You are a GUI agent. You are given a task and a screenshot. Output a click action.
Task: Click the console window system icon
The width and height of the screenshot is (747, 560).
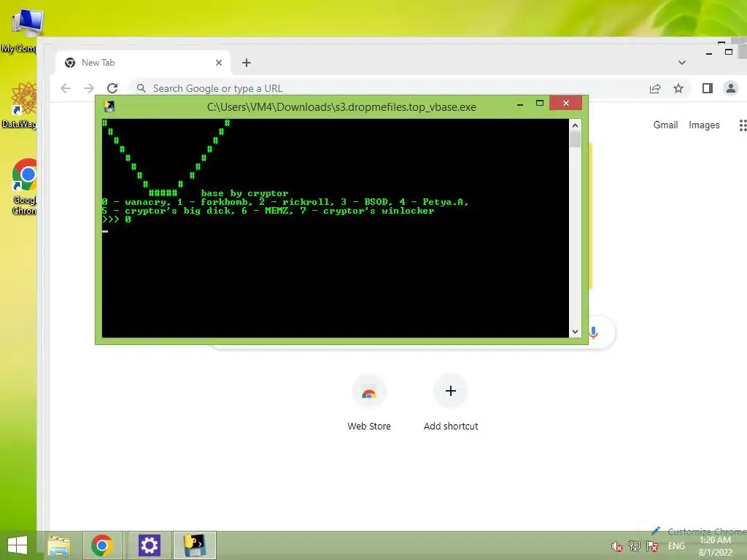click(x=109, y=106)
